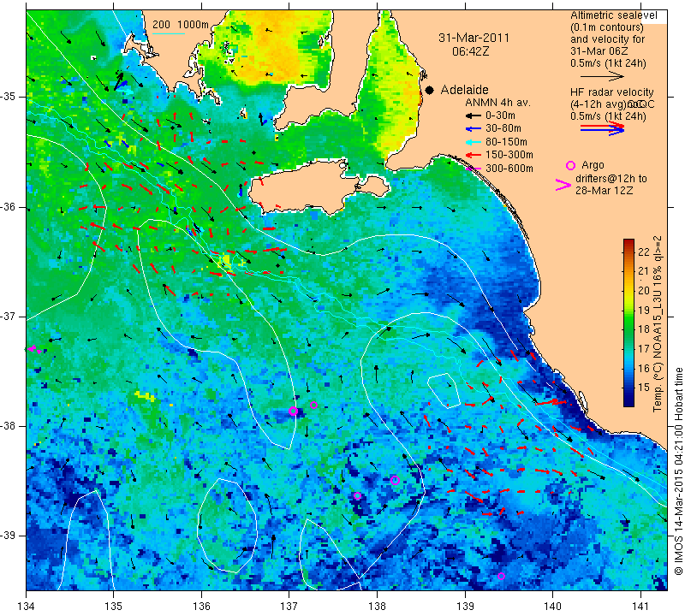Click the longitude label 137

tap(289, 606)
